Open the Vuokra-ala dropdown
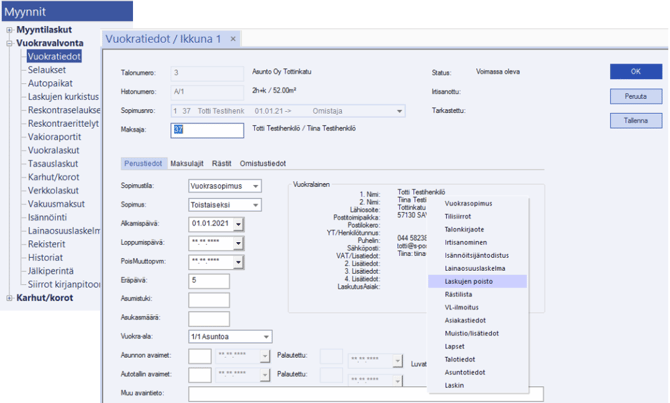The height and width of the screenshot is (403, 670). (266, 337)
